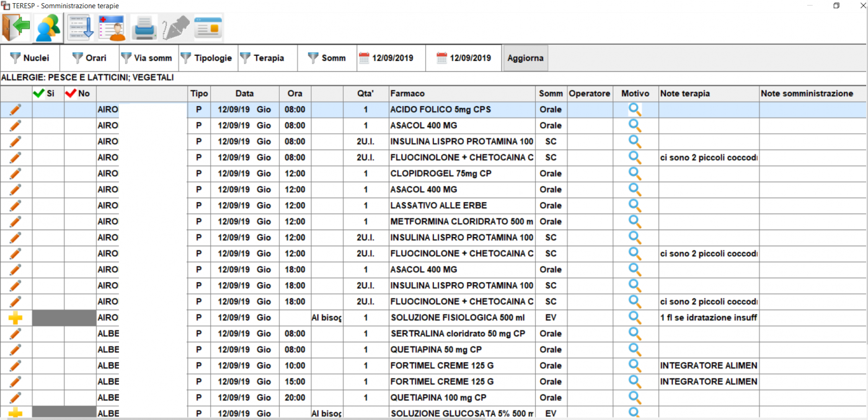Open the Via somm filter
The image size is (868, 420).
click(x=147, y=58)
